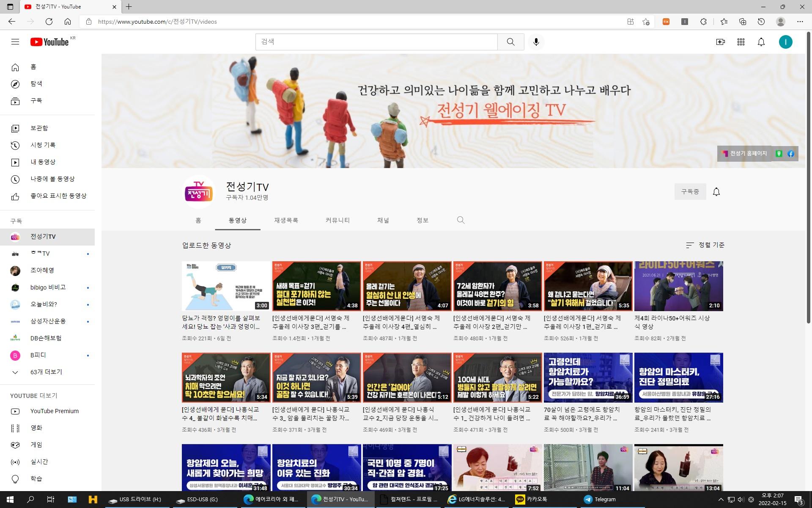Add page to favorites star icon

point(646,22)
